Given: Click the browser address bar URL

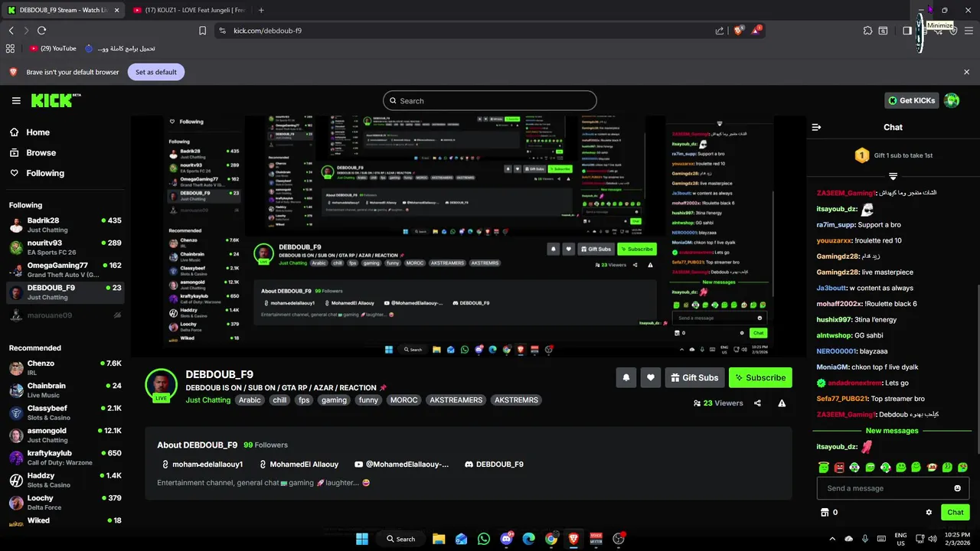Looking at the screenshot, I should click(x=267, y=31).
